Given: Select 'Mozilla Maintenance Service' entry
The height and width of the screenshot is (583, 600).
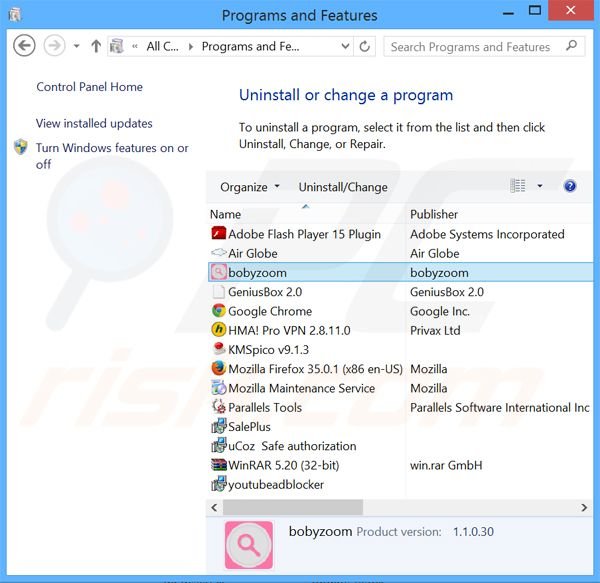Looking at the screenshot, I should coord(302,388).
